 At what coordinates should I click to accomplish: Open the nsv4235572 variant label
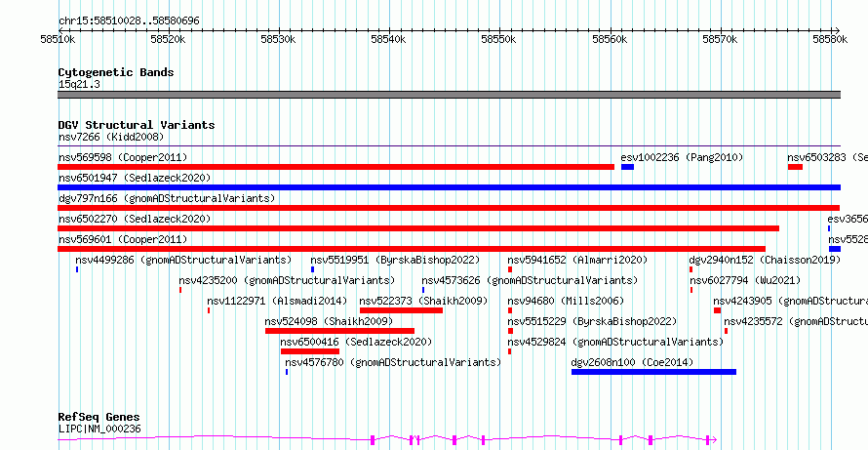(x=796, y=321)
